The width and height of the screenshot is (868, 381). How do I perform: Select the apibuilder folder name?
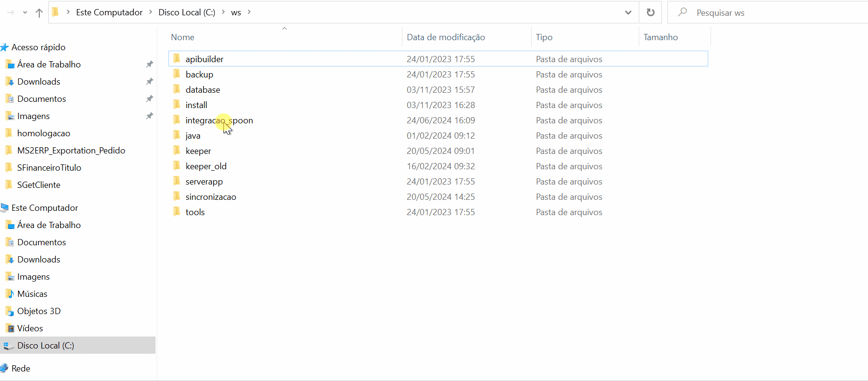pos(204,59)
